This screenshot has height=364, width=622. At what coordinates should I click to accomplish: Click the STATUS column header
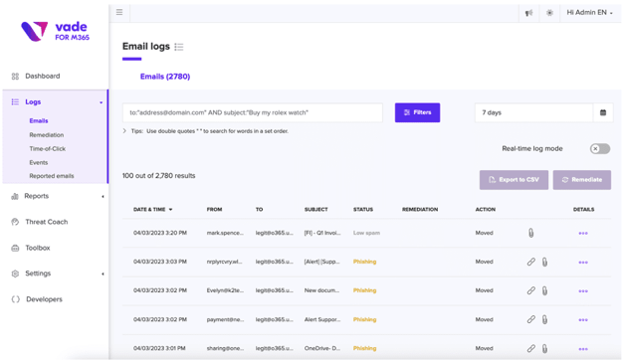(x=363, y=210)
